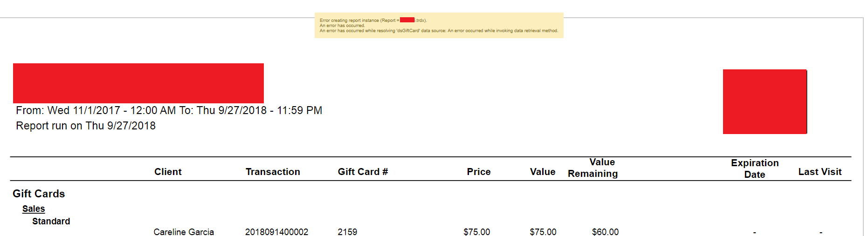The height and width of the screenshot is (236, 868).
Task: Click the 'Report run on' date text
Action: point(86,126)
